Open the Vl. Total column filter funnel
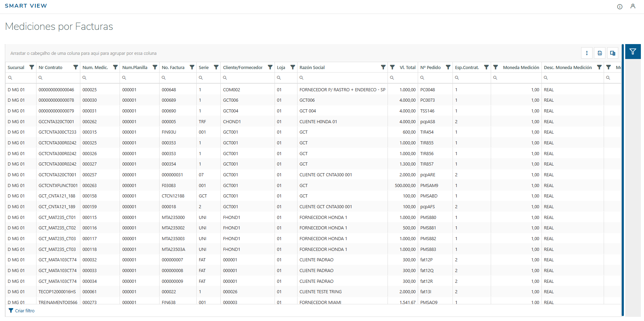The image size is (644, 321). tap(392, 67)
